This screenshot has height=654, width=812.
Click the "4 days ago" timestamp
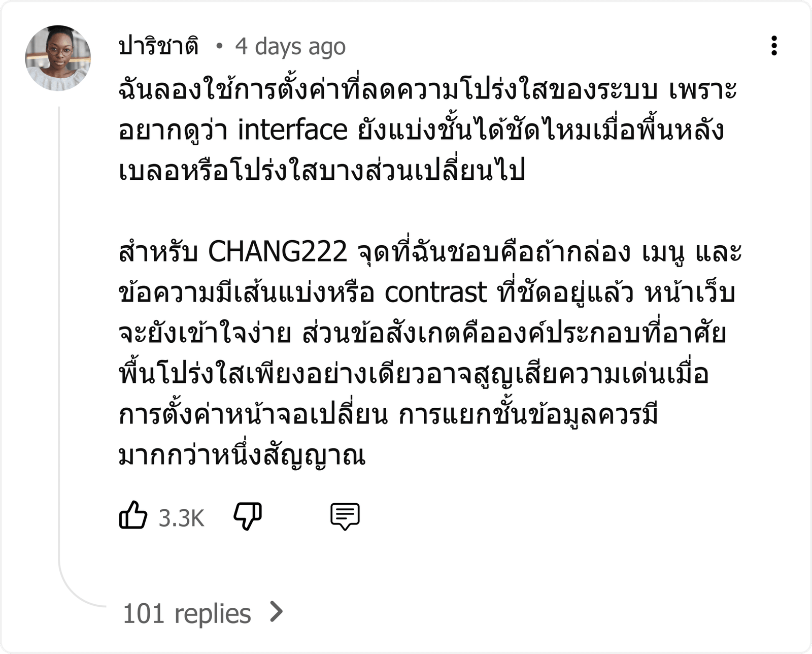coord(290,46)
